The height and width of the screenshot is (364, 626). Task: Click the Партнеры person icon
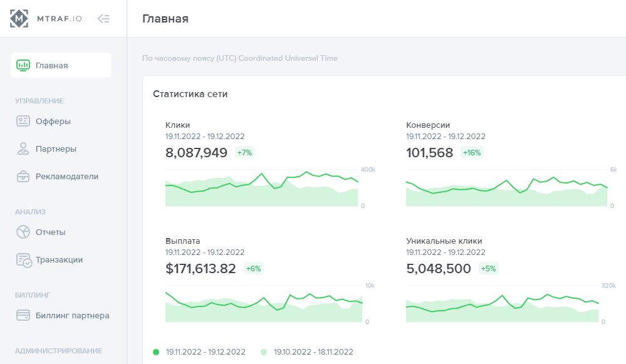coord(23,149)
